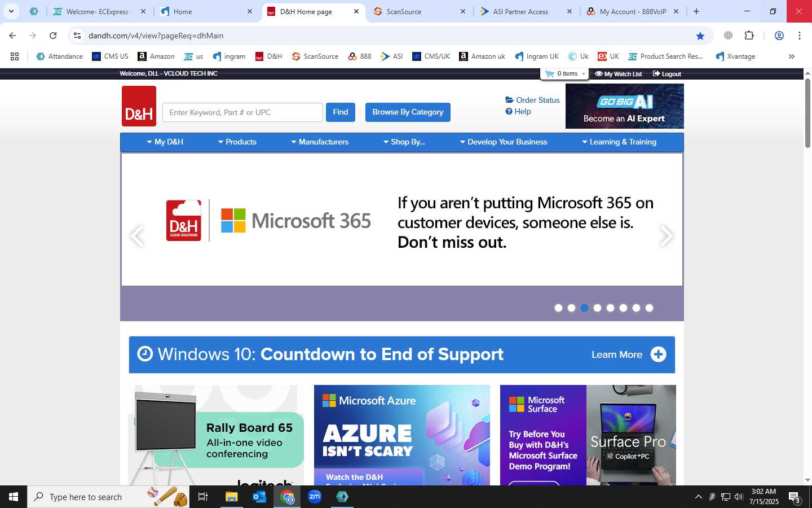
Task: Select the sixth carousel dot
Action: (623, 308)
